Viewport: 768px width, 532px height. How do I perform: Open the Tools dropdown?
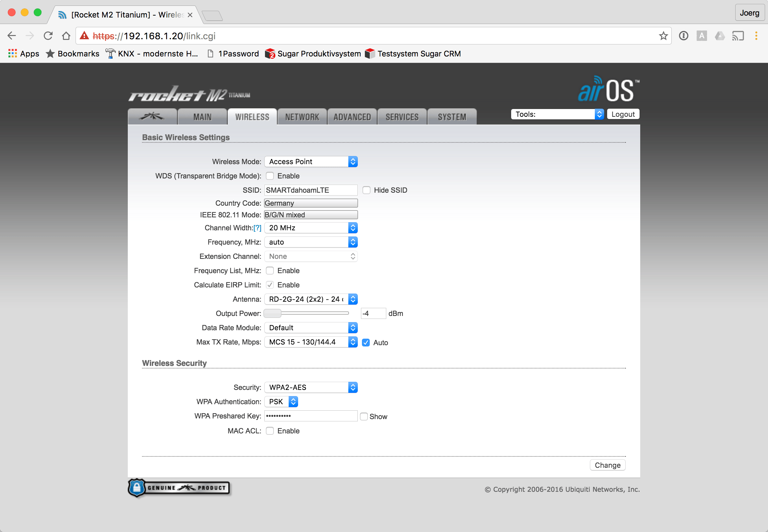(x=558, y=114)
